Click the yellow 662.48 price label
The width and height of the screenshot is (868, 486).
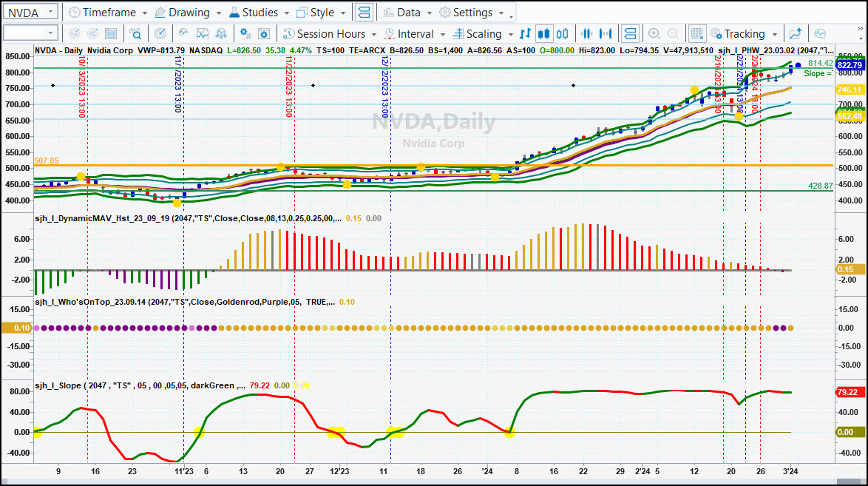point(850,116)
